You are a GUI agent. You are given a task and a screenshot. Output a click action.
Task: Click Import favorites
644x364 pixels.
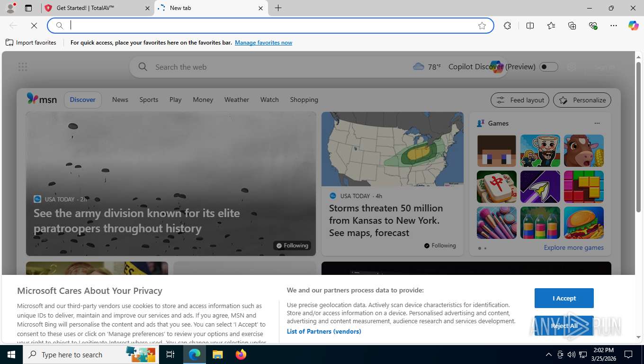click(31, 43)
